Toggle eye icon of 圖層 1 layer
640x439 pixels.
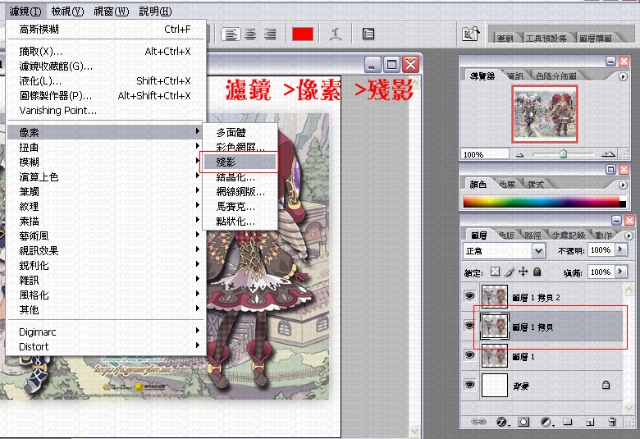(x=470, y=355)
